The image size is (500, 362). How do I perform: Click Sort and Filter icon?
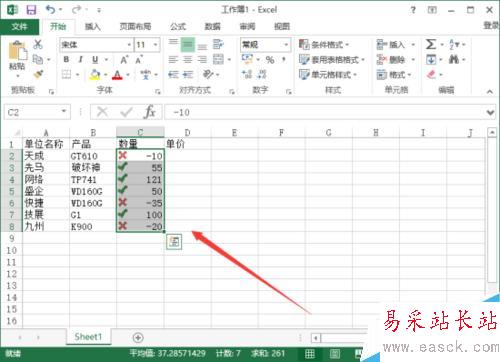pos(454,44)
